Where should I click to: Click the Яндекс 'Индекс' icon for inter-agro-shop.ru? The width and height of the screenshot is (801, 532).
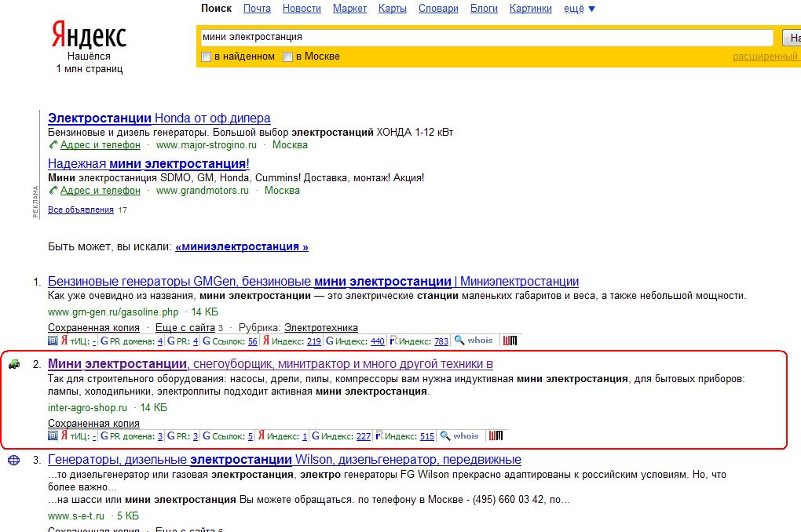[x=261, y=435]
